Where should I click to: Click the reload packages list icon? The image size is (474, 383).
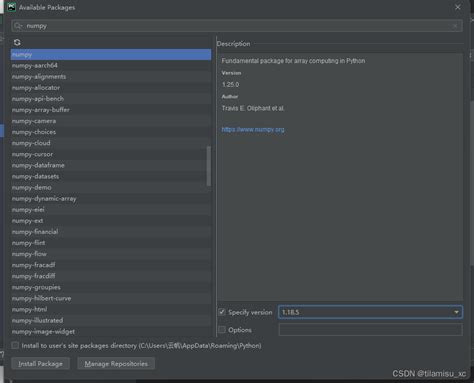pos(17,42)
